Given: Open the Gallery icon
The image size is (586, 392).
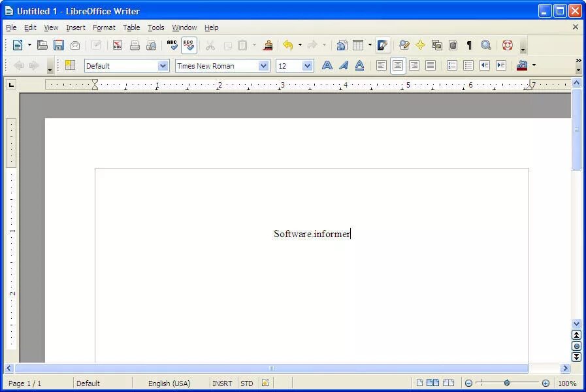Looking at the screenshot, I should [x=436, y=45].
